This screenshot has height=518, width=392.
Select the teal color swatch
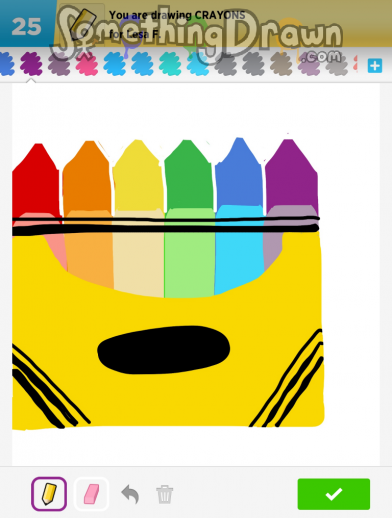click(170, 63)
